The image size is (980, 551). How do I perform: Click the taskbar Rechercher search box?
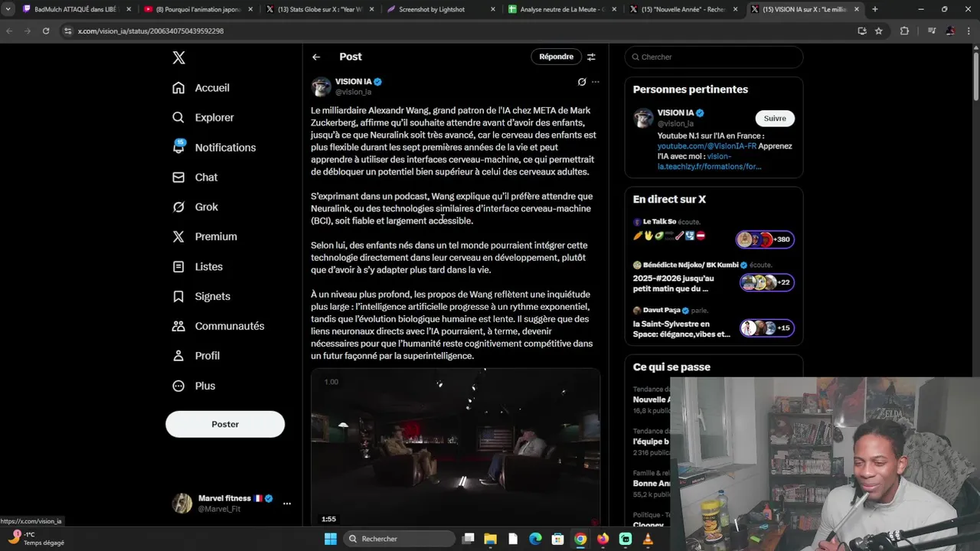point(397,539)
